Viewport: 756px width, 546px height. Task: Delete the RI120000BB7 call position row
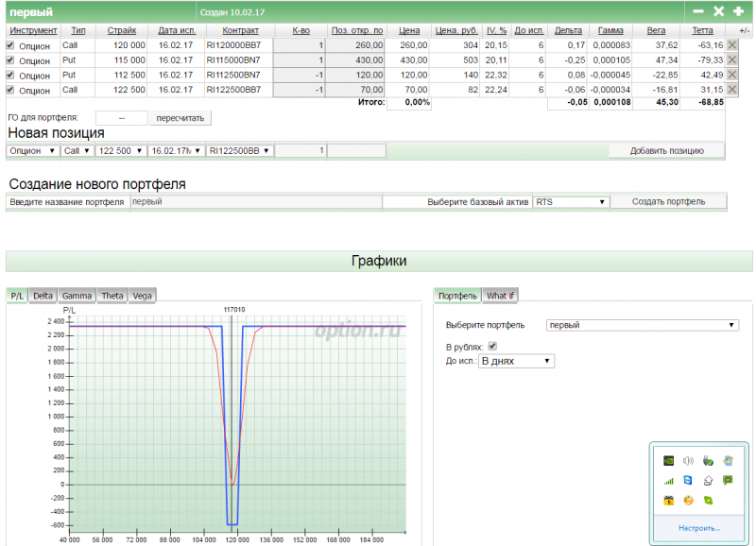tap(731, 44)
